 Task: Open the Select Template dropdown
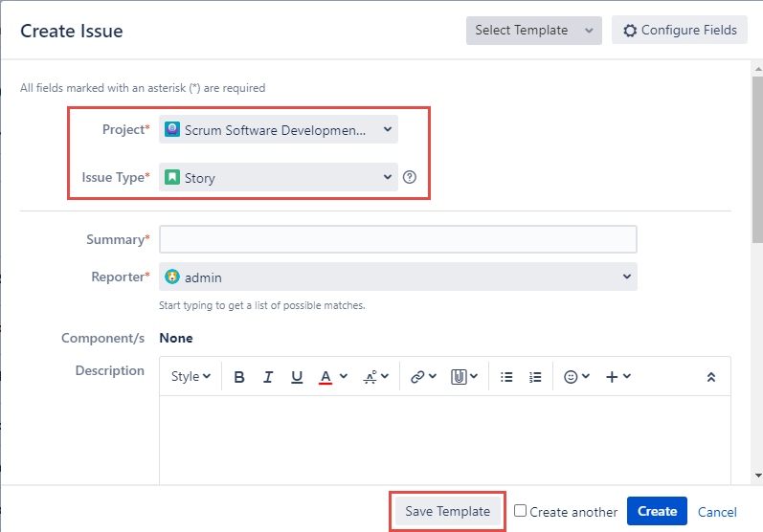point(533,31)
